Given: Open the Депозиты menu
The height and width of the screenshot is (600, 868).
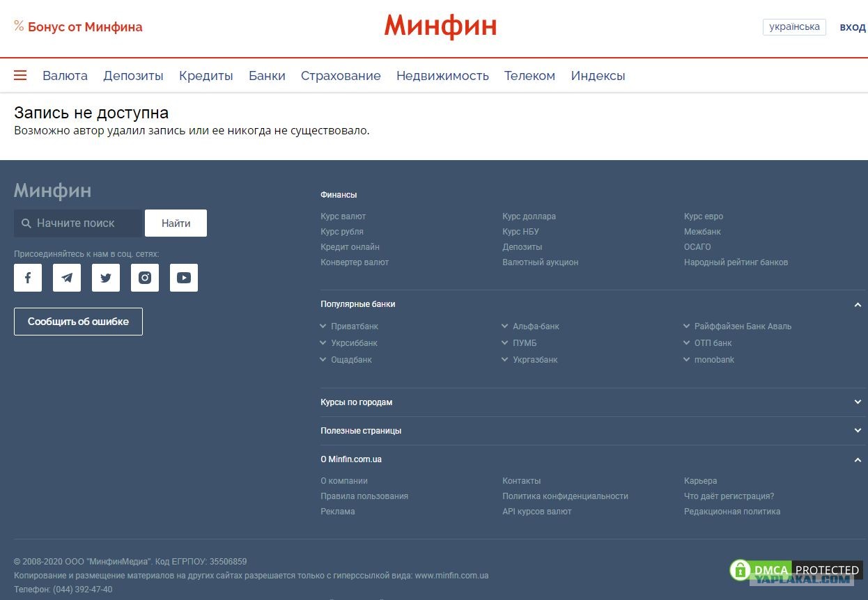Looking at the screenshot, I should coord(133,76).
